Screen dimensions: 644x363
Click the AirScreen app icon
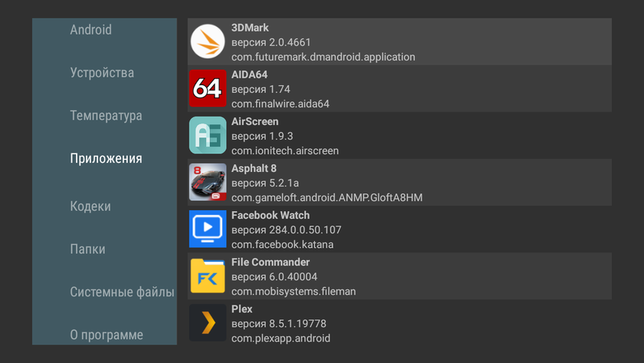point(208,136)
